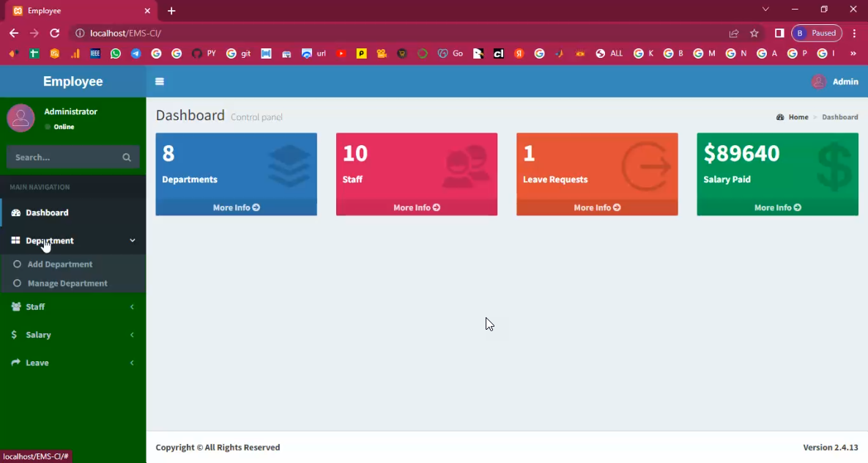Open Manage Department page
Viewport: 868px width, 463px height.
[67, 283]
